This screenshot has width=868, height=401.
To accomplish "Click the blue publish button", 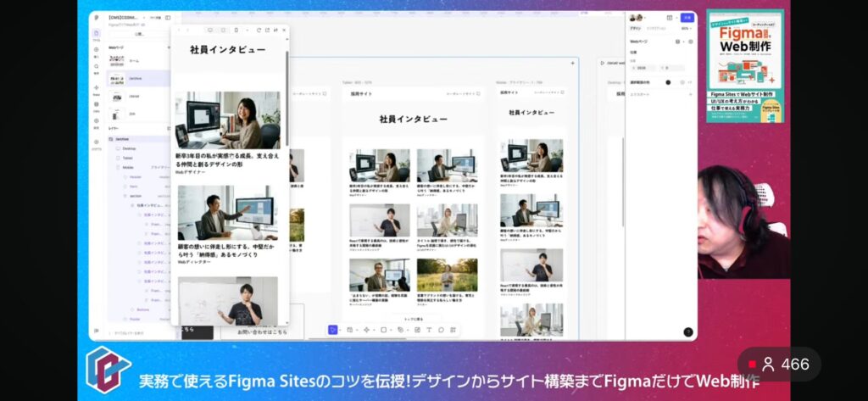I will [x=687, y=17].
